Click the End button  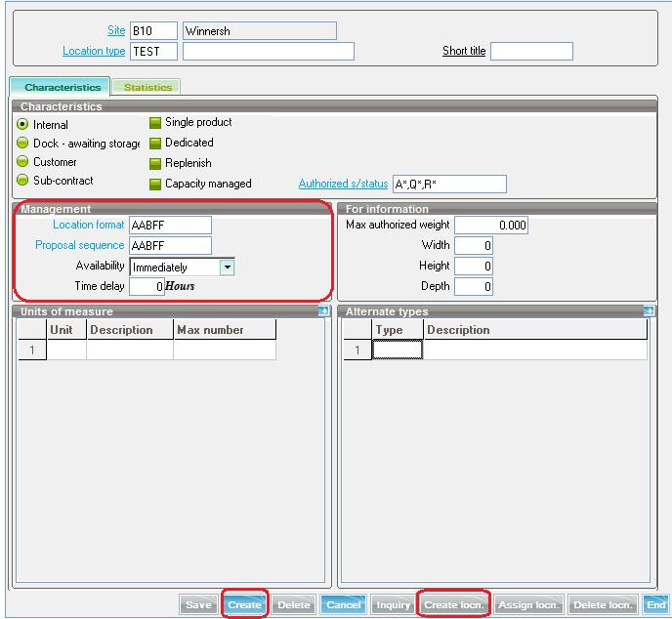[x=656, y=604]
